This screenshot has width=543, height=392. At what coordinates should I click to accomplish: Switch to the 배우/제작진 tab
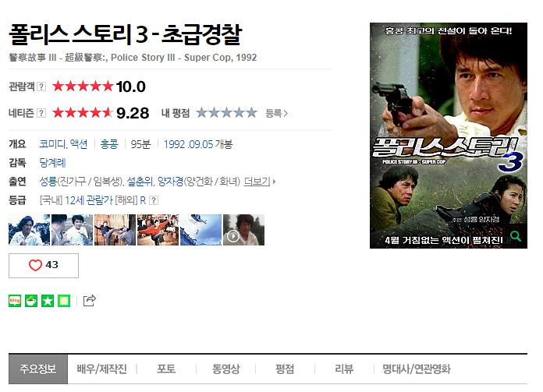click(101, 369)
